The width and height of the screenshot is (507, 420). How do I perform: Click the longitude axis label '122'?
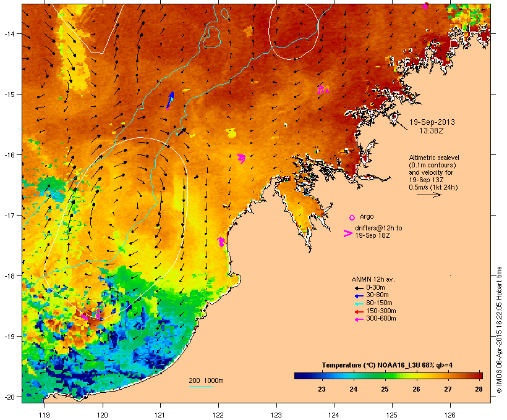click(218, 415)
